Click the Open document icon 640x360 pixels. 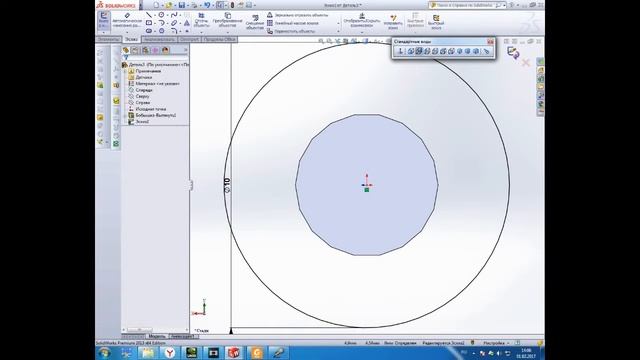[x=169, y=5]
